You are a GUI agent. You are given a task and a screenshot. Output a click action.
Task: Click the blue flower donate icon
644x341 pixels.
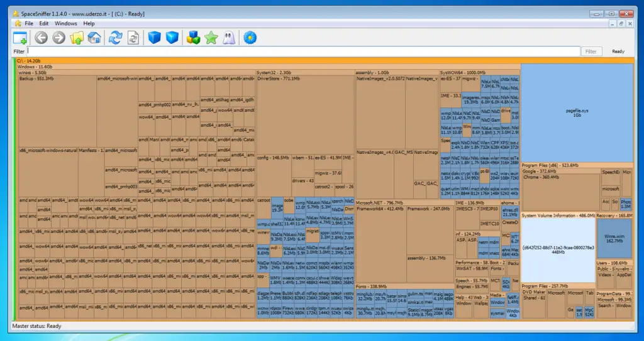(x=250, y=38)
